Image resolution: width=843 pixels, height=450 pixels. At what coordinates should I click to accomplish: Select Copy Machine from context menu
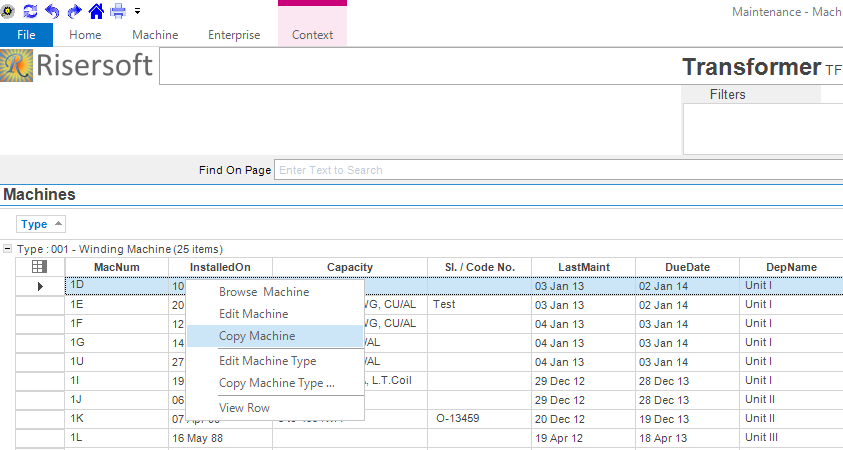click(x=257, y=336)
